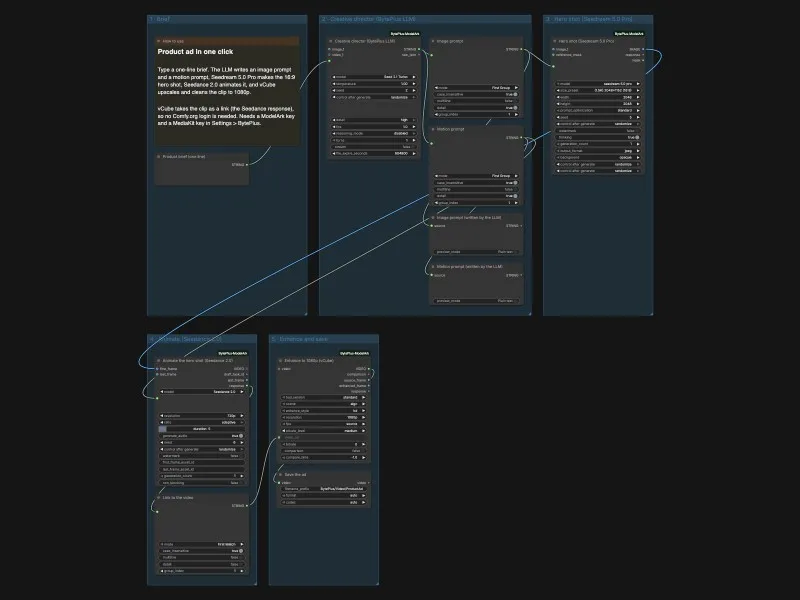
Task: Increase group_index in Link to the video node
Action: (x=241, y=571)
